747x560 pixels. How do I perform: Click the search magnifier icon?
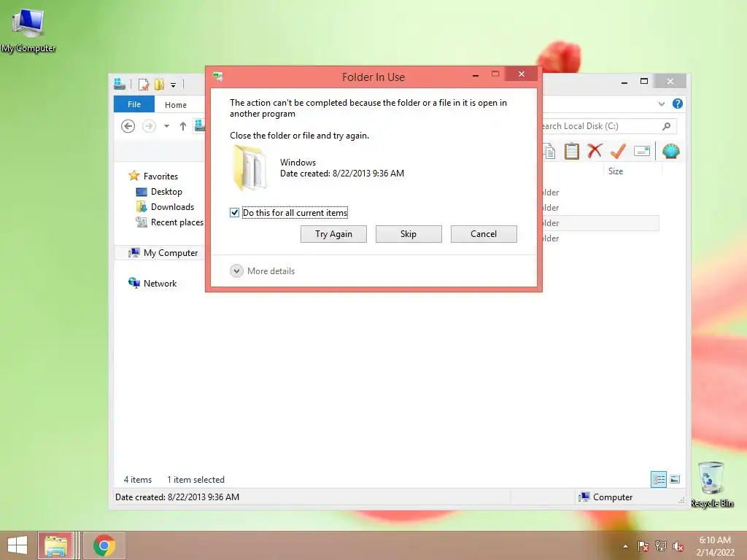point(667,126)
